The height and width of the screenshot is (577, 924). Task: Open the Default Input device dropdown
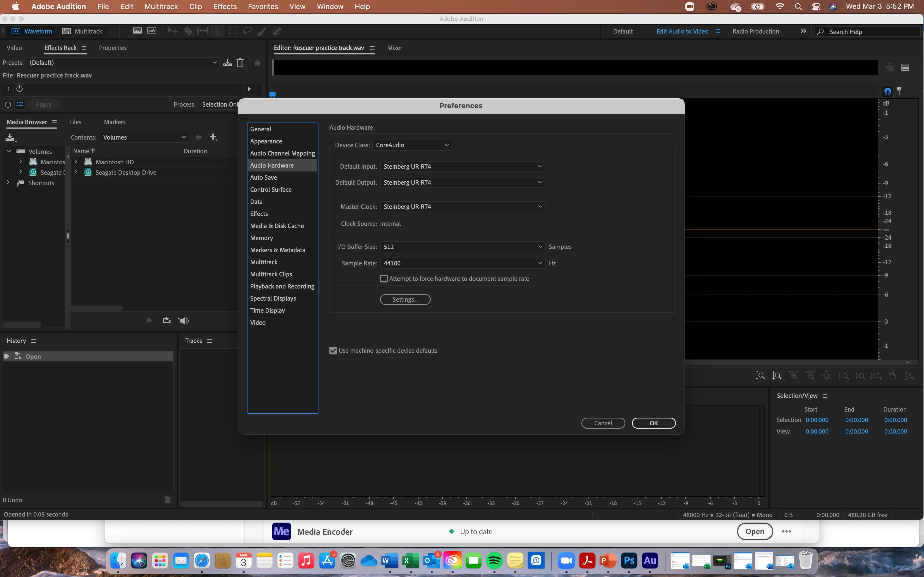pos(462,167)
